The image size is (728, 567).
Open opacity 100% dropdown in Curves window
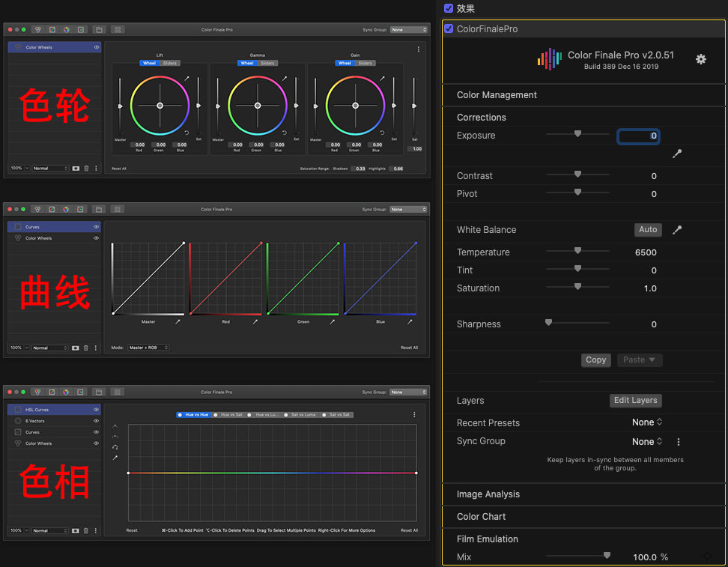19,348
